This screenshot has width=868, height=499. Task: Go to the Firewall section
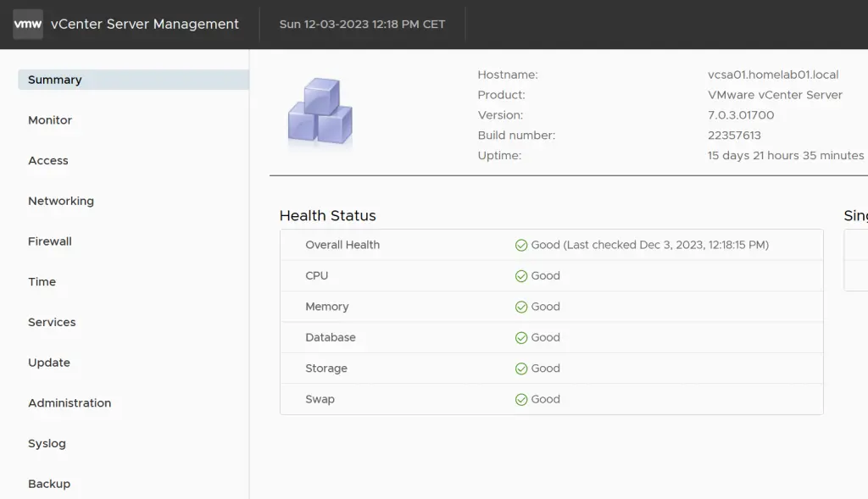[x=49, y=241]
